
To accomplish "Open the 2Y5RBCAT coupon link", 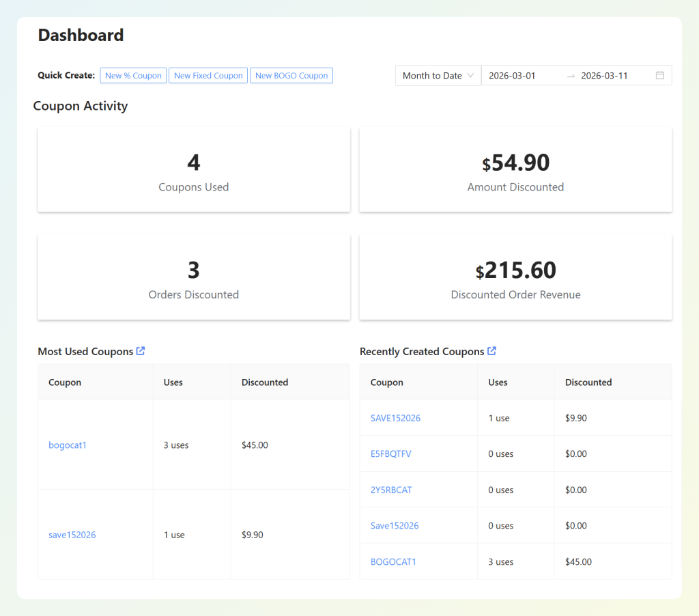I will 391,490.
